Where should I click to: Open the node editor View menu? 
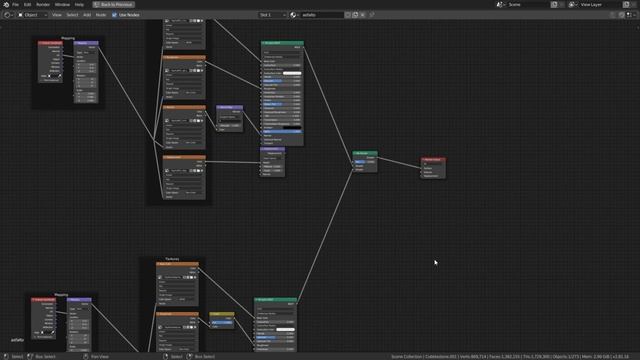[x=57, y=15]
